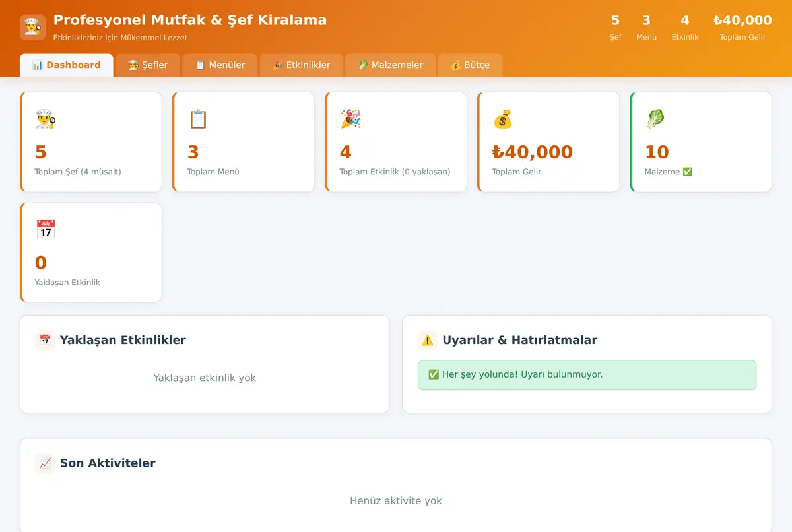792x532 pixels.
Task: Click the green Her şey yolunda alert
Action: 587,375
